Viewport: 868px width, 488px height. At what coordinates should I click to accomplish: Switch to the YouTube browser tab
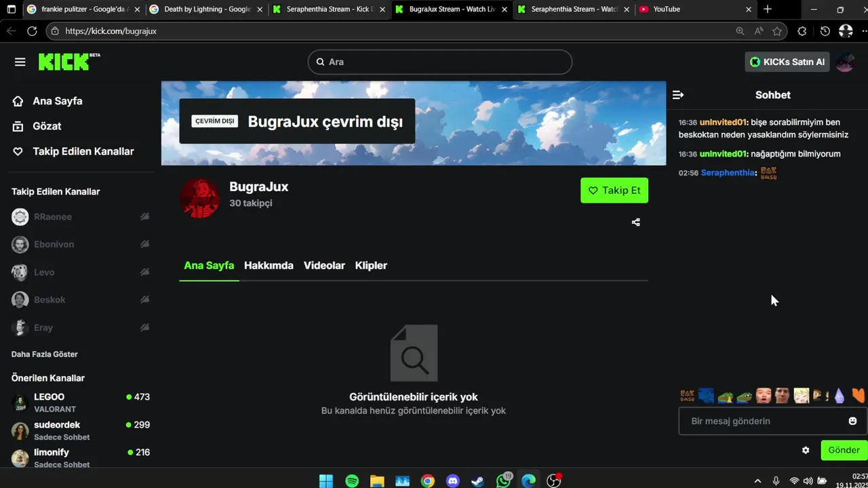click(696, 9)
